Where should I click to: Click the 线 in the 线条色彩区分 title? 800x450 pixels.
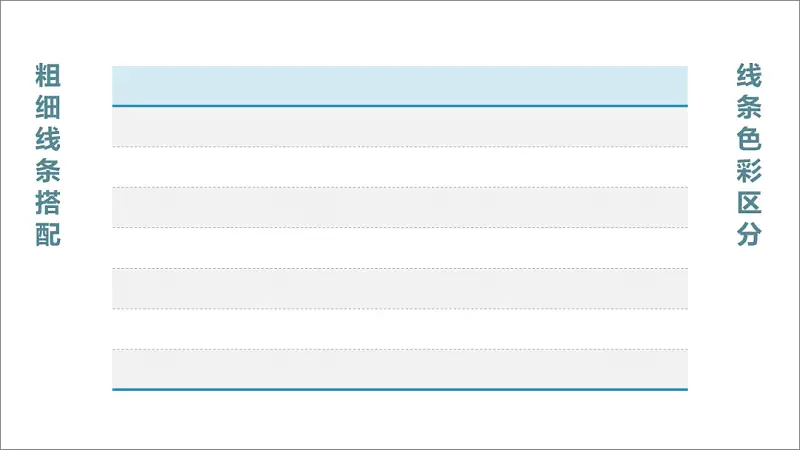(x=749, y=75)
